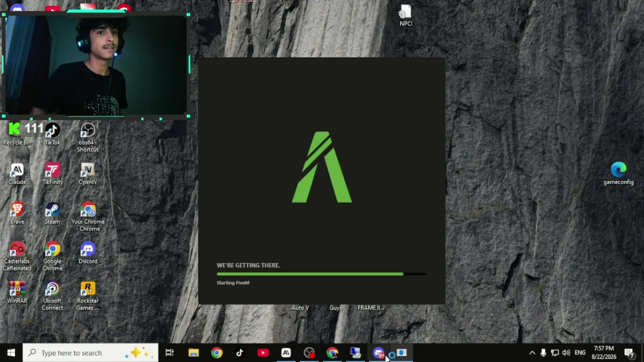Viewport: 644px width, 362px height.
Task: Switch to OBS Studio in the taskbar
Action: tap(309, 353)
